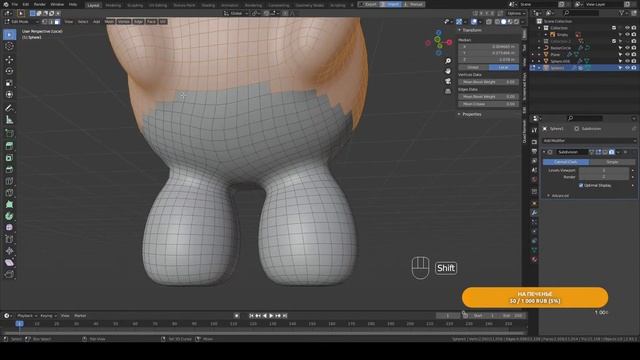Toggle render camera icon for BezierCircle
This screenshot has height=360, width=640.
[x=634, y=48]
